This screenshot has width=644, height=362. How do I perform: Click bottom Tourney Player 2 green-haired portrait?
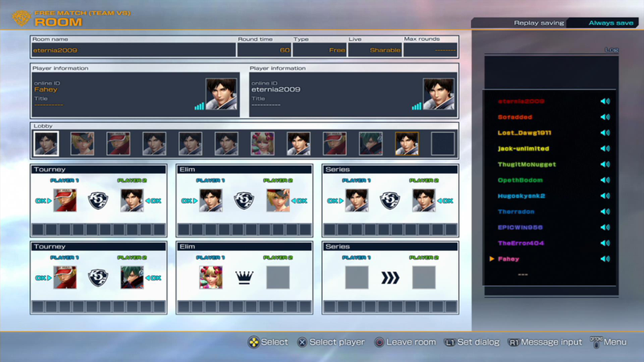[132, 278]
